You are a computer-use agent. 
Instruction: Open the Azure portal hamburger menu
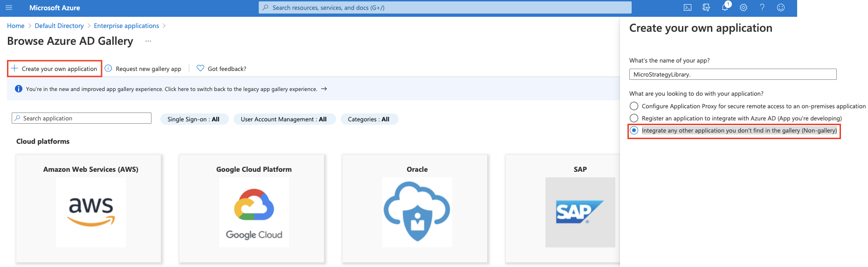click(9, 8)
